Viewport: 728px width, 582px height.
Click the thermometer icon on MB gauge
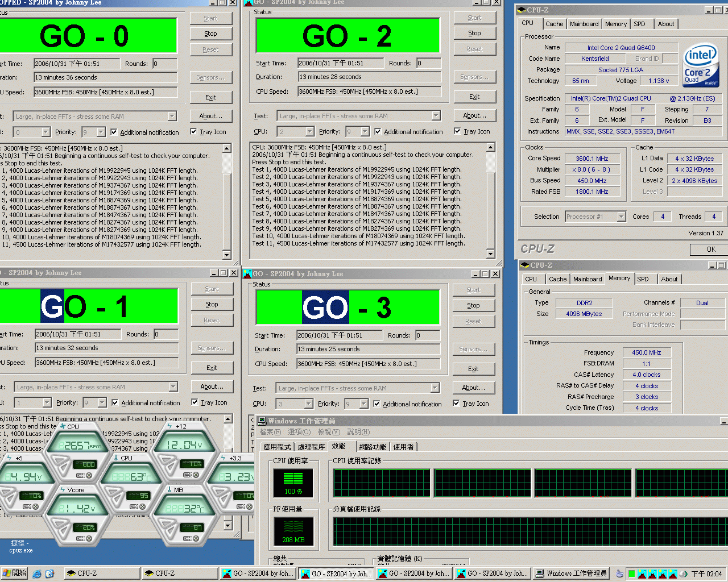[x=169, y=489]
